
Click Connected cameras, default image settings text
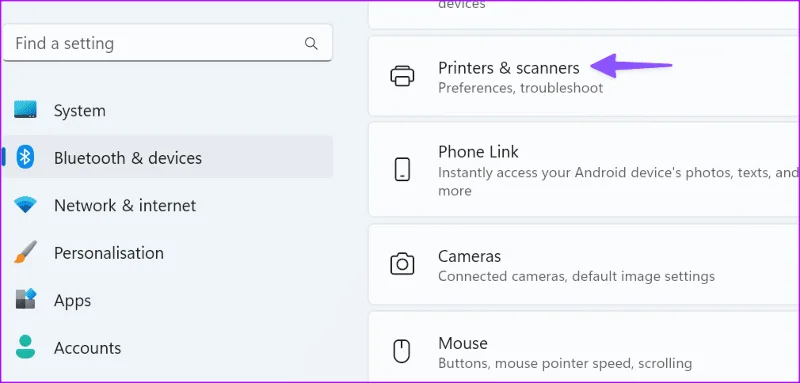click(577, 276)
